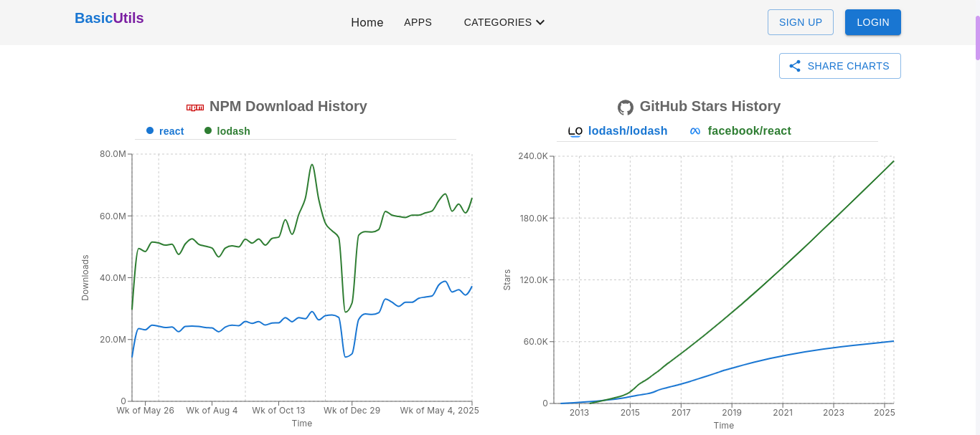Viewport: 980px width, 435px height.
Task: Click the npm logo icon
Action: tap(195, 107)
